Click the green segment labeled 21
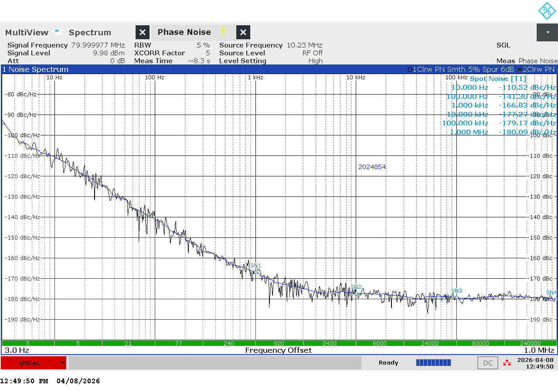Image resolution: width=558 pixels, height=392 pixels. coord(128,343)
